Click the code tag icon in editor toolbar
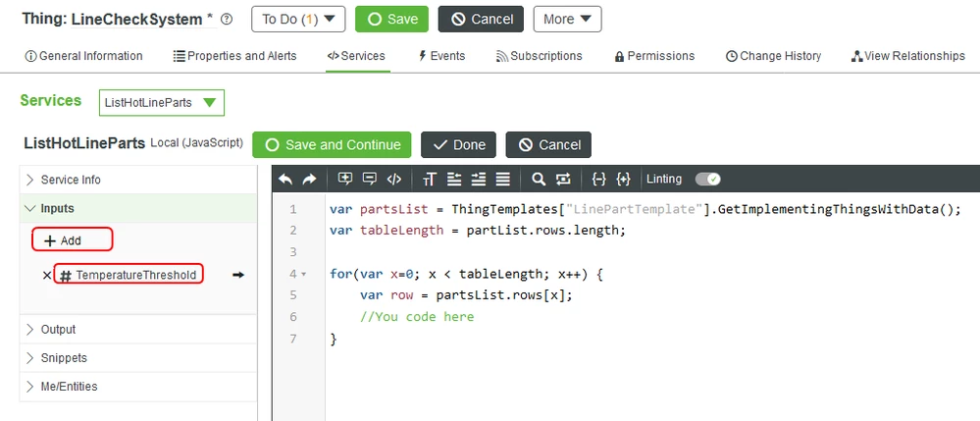The image size is (980, 421). (393, 179)
